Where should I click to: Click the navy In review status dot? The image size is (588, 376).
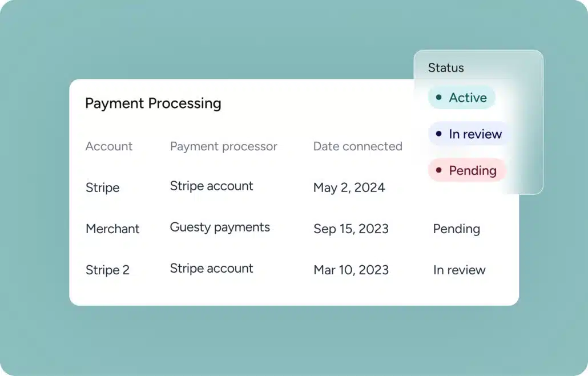438,134
